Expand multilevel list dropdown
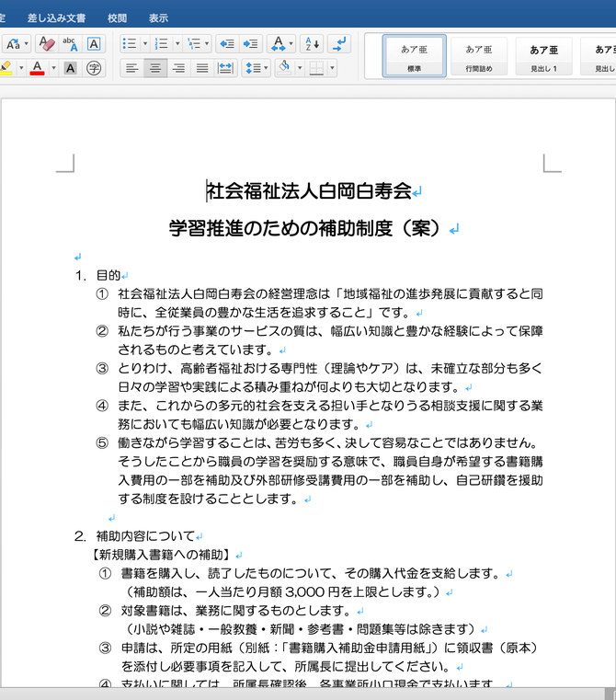 (207, 44)
